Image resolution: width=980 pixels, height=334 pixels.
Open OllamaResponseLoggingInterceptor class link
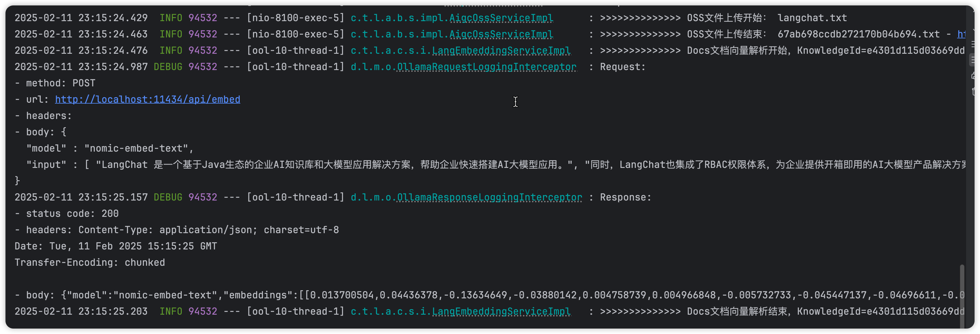click(x=489, y=198)
